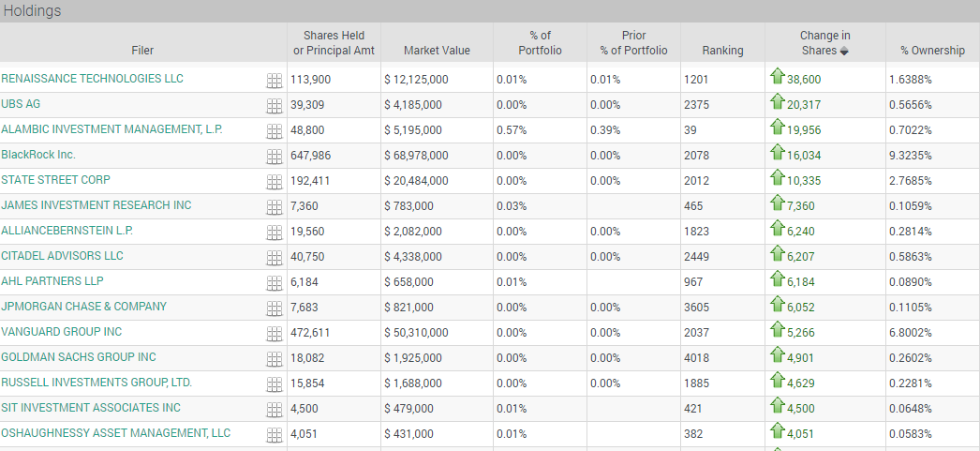The width and height of the screenshot is (980, 451).
Task: Open grid icon for Alambic Investment Management row
Action: click(274, 130)
